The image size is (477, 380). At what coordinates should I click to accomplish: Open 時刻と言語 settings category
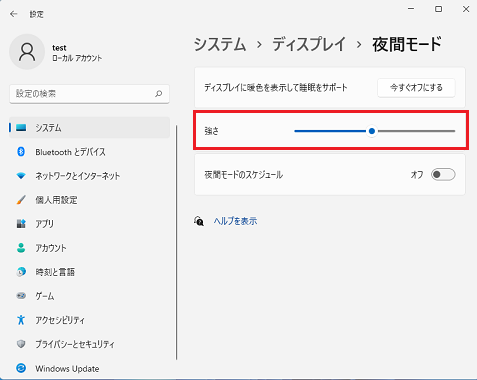(x=89, y=272)
